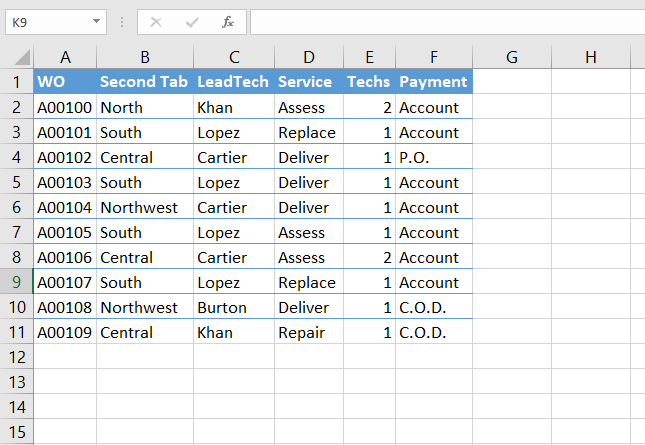Click the Service header cell
Screen dimensions: 645x445
pyautogui.click(x=309, y=81)
